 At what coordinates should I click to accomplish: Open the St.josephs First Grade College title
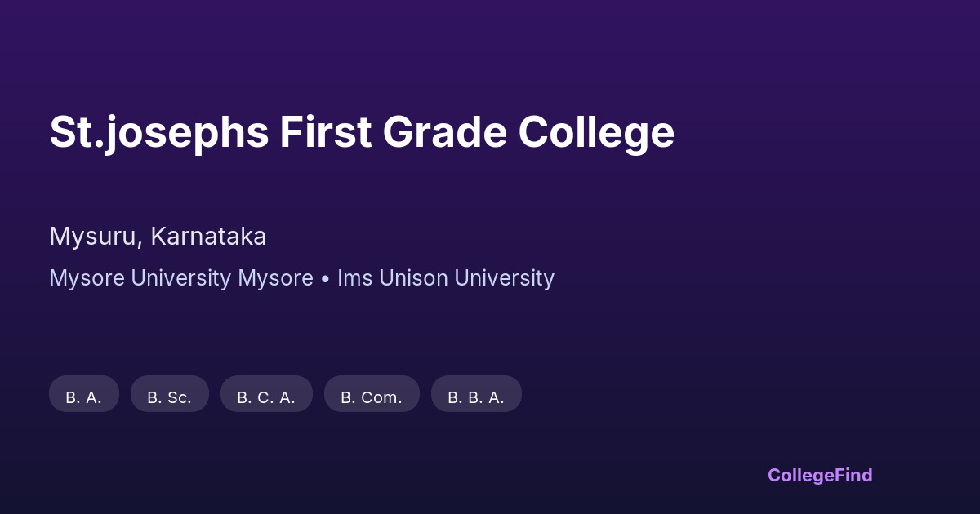pos(362,132)
